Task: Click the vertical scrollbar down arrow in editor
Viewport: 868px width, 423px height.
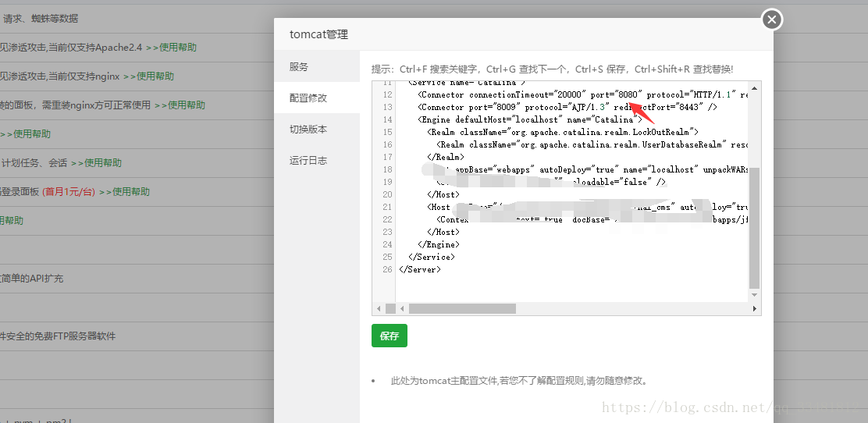Action: click(x=754, y=296)
